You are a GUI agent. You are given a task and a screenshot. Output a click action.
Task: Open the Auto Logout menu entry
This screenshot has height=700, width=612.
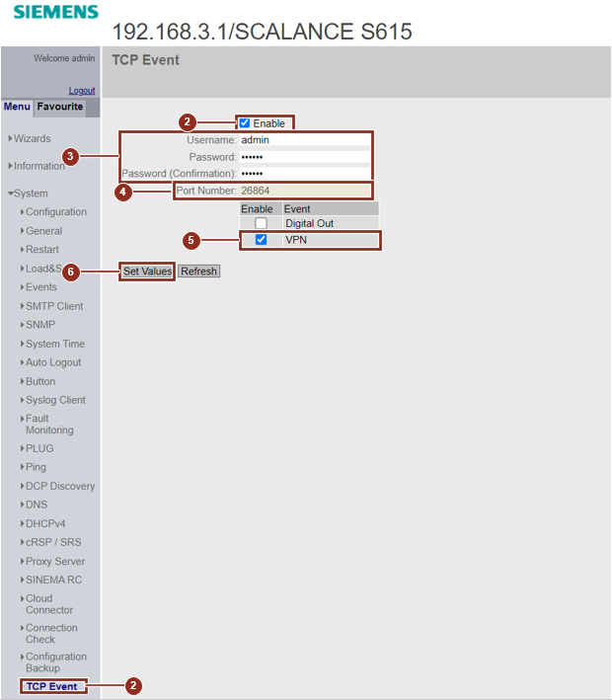pos(53,363)
